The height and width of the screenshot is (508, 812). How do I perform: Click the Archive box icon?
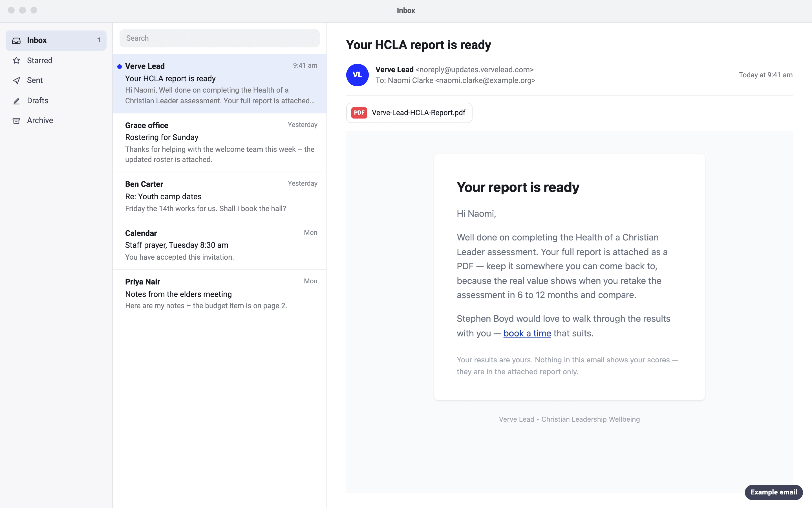[x=16, y=121]
